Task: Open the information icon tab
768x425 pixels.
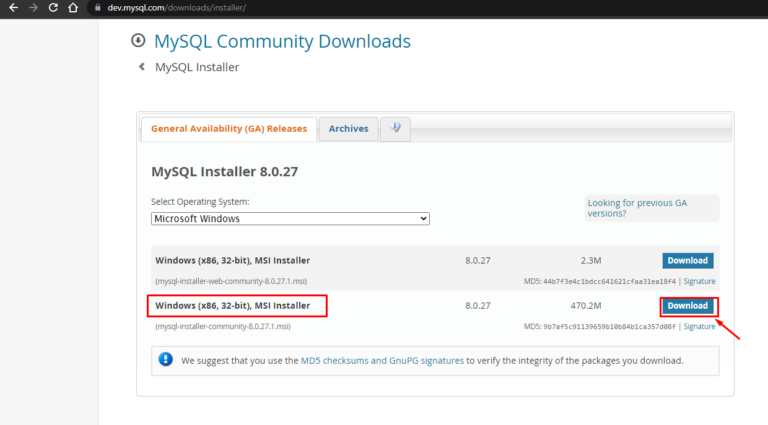Action: (395, 129)
